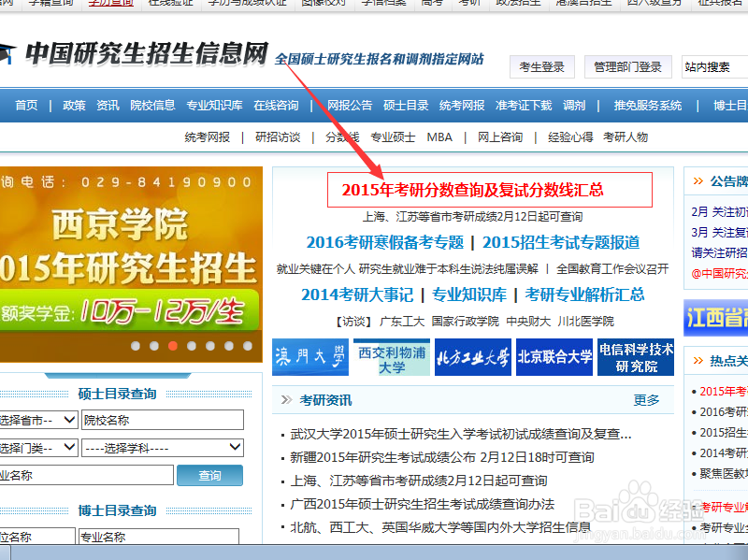The image size is (748, 560).
Task: Open 硕士目录 in the navigation bar
Action: (x=406, y=105)
